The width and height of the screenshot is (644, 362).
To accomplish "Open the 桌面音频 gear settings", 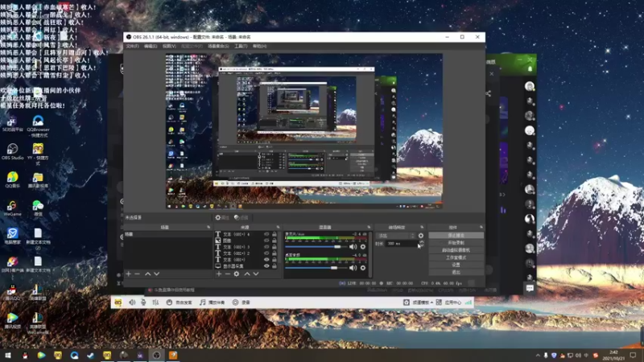I will pyautogui.click(x=363, y=268).
